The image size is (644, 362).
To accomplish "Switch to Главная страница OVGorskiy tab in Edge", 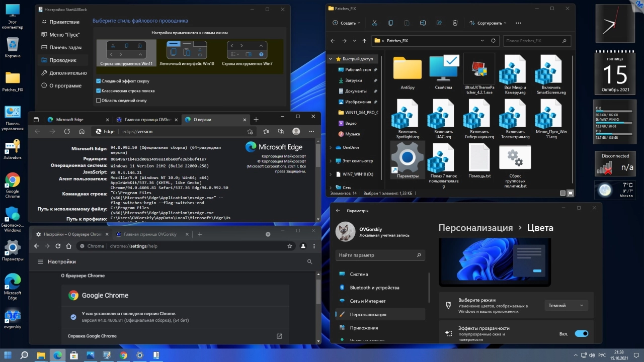I will point(146,120).
